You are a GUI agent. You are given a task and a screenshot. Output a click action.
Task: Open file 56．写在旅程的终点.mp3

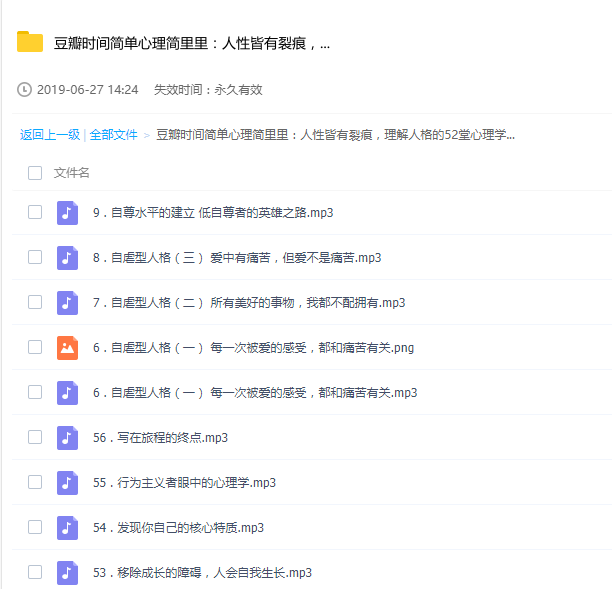point(160,438)
